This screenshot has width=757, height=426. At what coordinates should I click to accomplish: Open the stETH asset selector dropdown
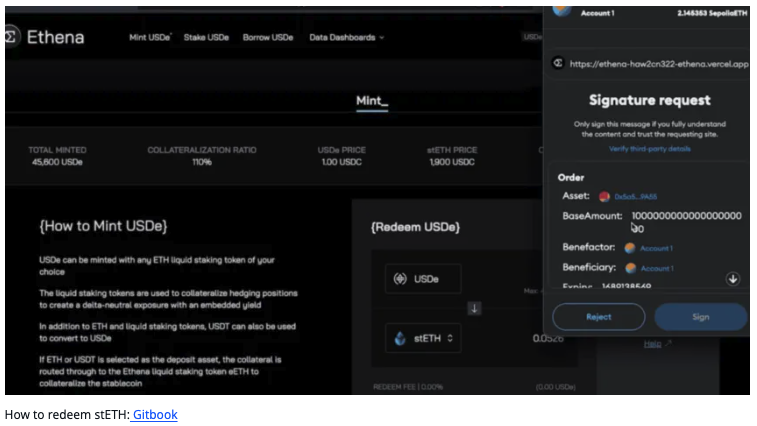click(423, 338)
